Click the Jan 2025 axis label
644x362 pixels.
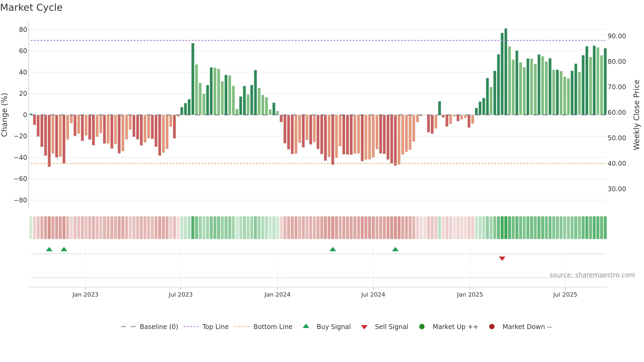[470, 294]
